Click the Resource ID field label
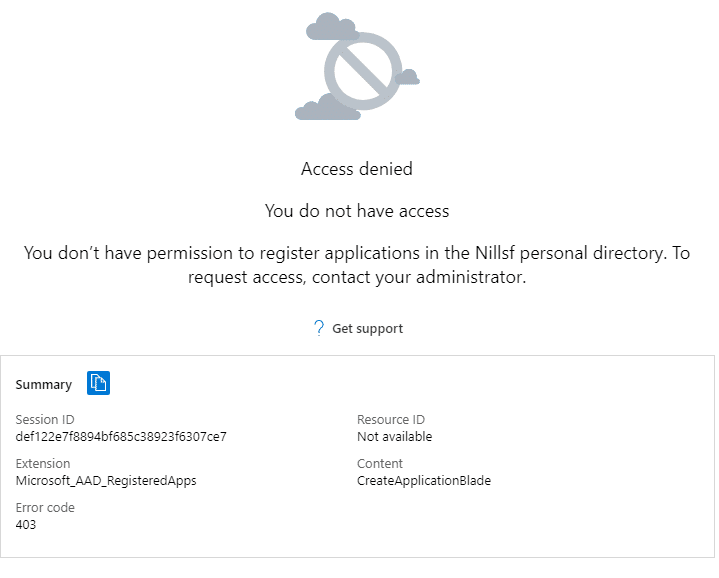This screenshot has height=578, width=719. point(391,419)
